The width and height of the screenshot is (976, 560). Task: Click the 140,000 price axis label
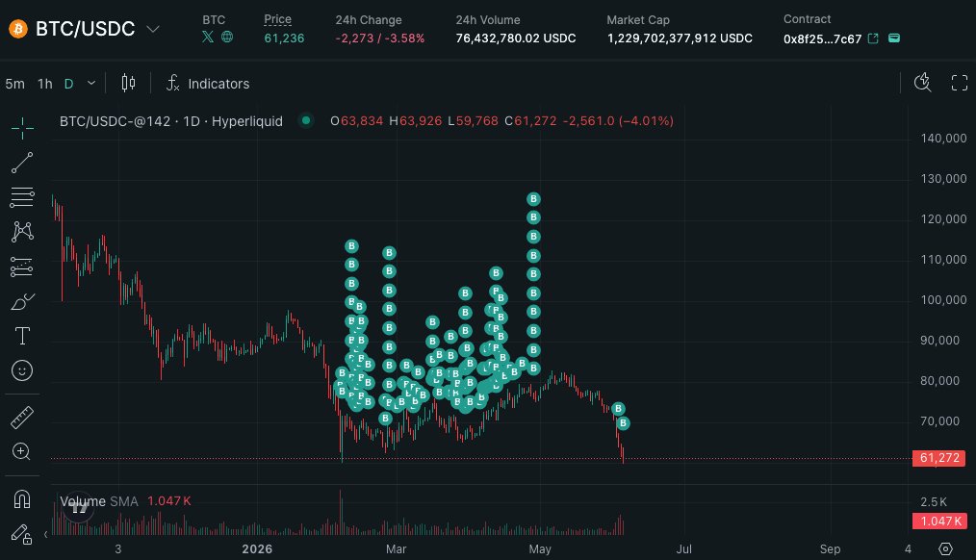coord(943,139)
